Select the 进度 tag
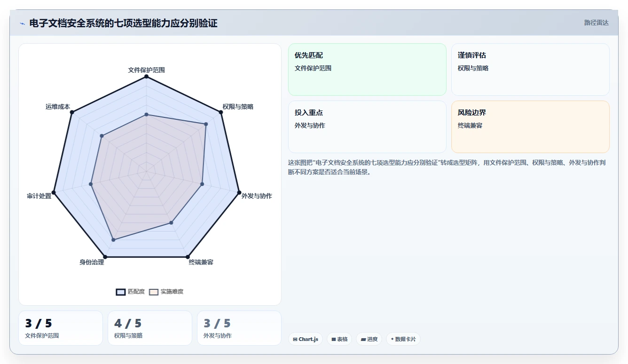Screen dimensions: 628x364 coord(369,339)
